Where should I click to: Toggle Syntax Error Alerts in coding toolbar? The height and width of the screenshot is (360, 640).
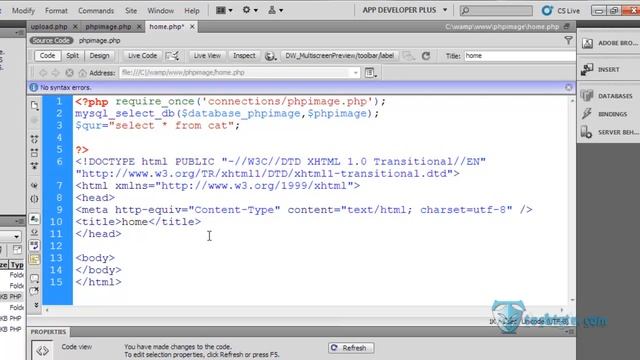click(35, 259)
